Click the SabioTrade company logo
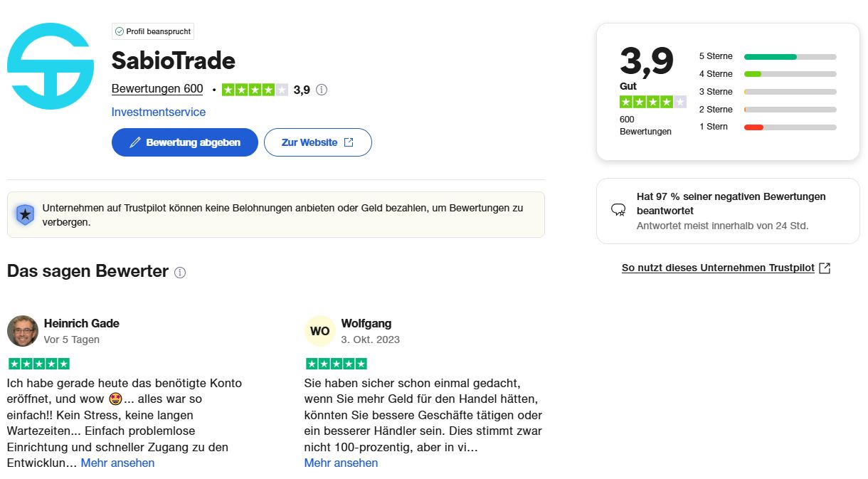The height and width of the screenshot is (479, 868). [x=51, y=66]
